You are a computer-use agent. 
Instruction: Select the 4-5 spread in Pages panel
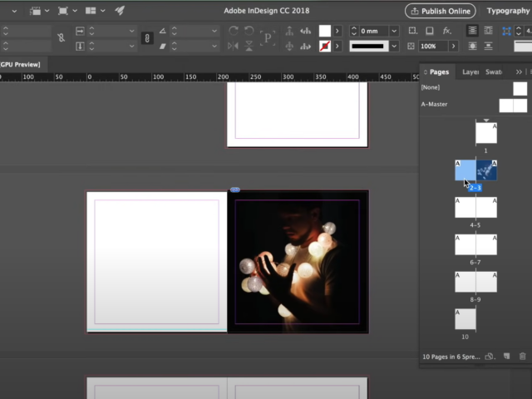[475, 207]
